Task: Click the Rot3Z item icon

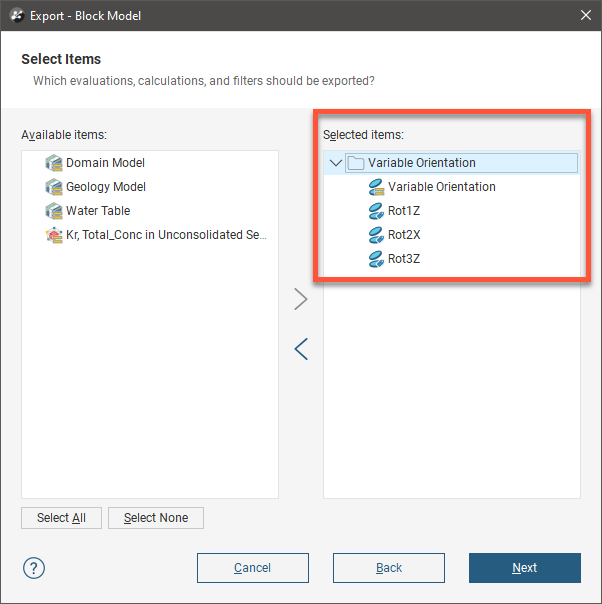Action: tap(376, 259)
